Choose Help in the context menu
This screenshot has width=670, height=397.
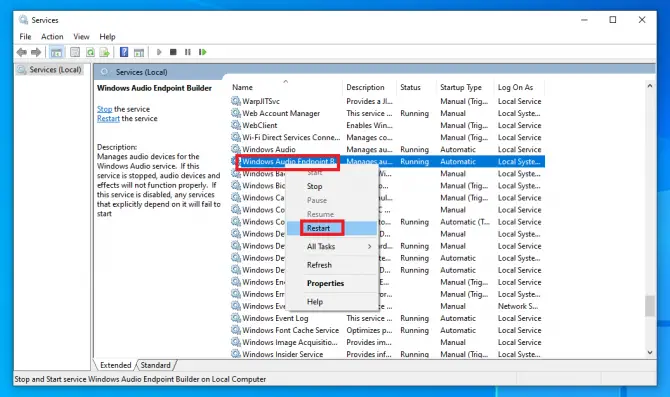(332, 302)
